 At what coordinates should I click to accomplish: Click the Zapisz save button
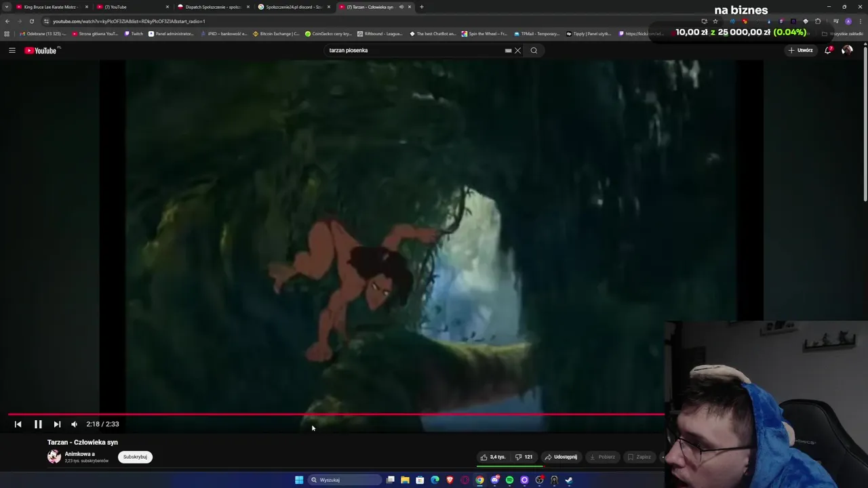tap(639, 457)
